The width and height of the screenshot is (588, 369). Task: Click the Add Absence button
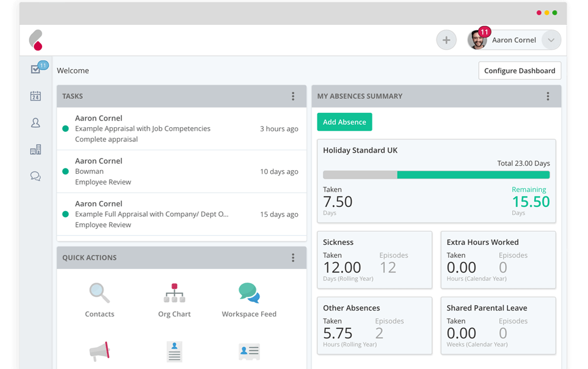point(344,122)
